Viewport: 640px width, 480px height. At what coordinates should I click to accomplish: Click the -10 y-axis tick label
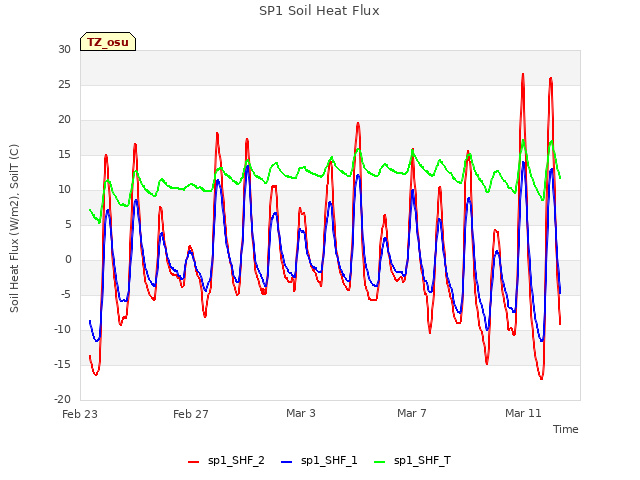63,329
